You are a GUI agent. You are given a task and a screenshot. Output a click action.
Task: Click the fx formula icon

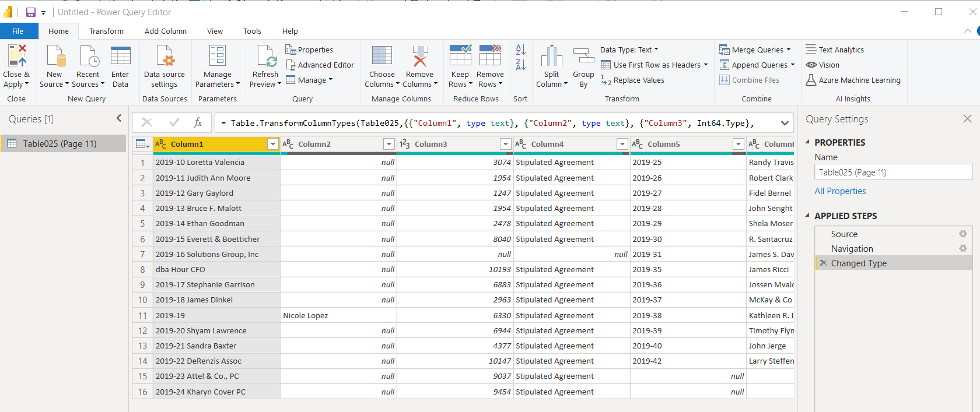pos(198,122)
